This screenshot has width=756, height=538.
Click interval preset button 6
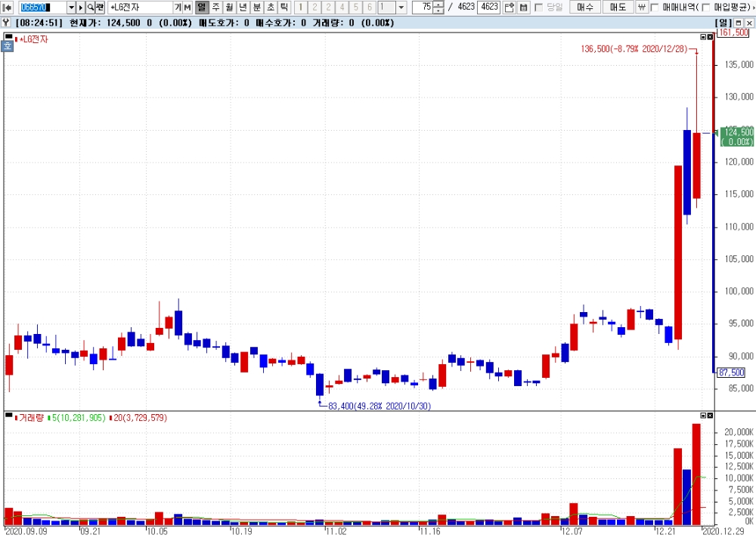coord(370,8)
